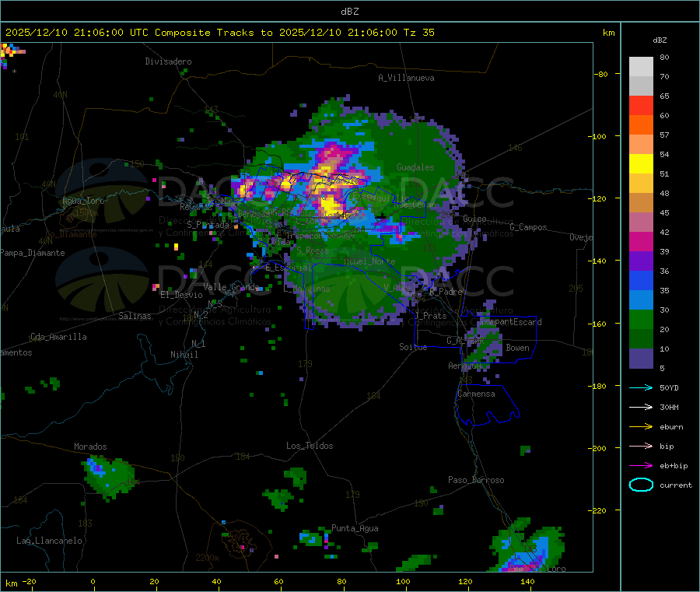
Task: Click the 'Bowen' map label
Action: coord(517,348)
